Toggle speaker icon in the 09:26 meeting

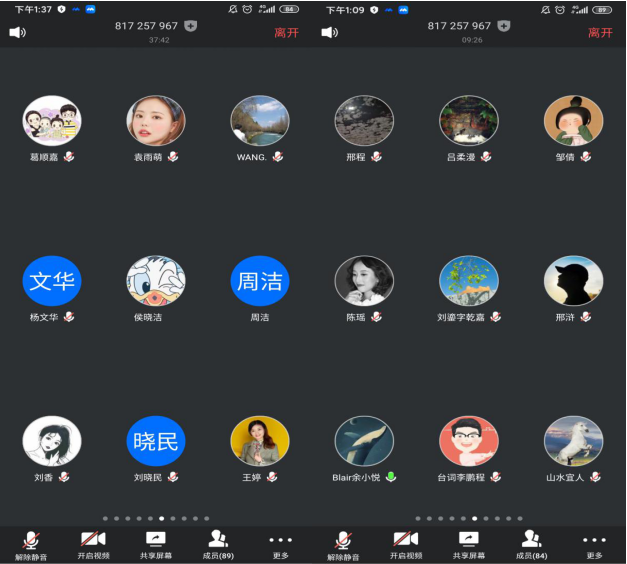pyautogui.click(x=330, y=32)
